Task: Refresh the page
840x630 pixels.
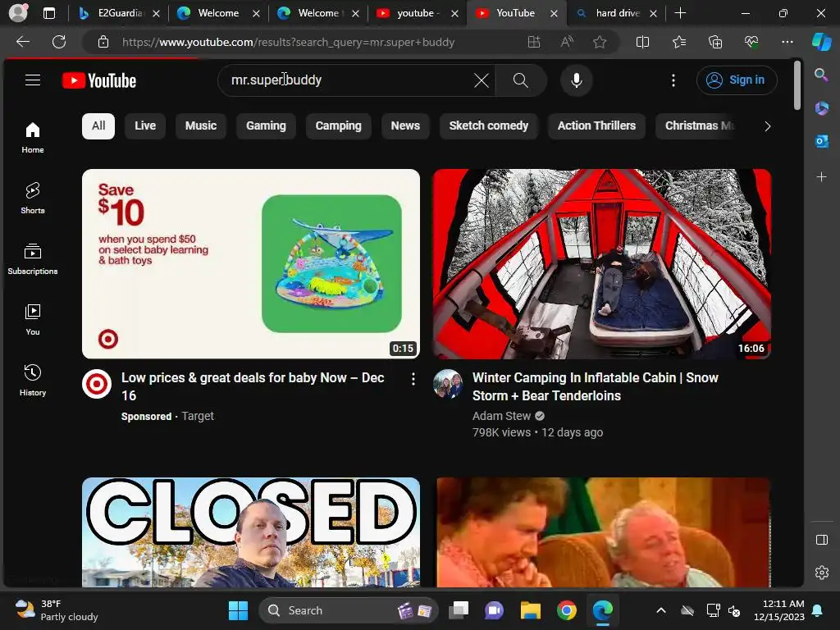Action: click(x=59, y=42)
